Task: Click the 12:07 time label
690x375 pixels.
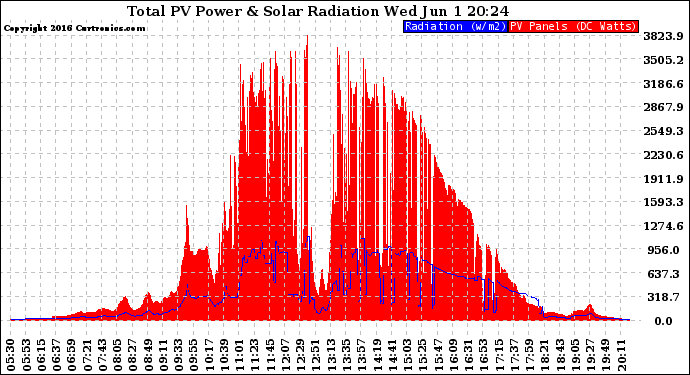Action: click(285, 355)
